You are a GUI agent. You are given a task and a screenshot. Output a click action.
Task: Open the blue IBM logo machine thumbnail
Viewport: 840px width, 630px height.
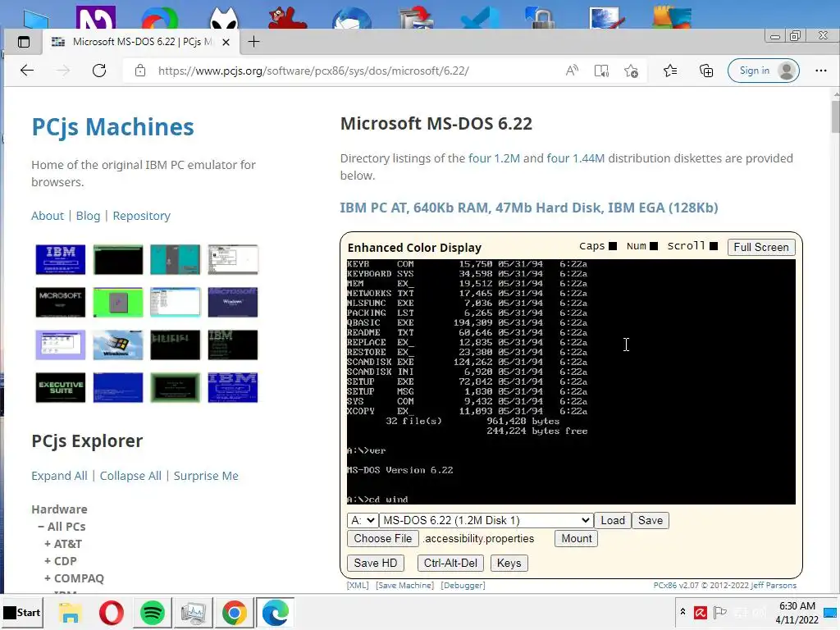pos(61,259)
